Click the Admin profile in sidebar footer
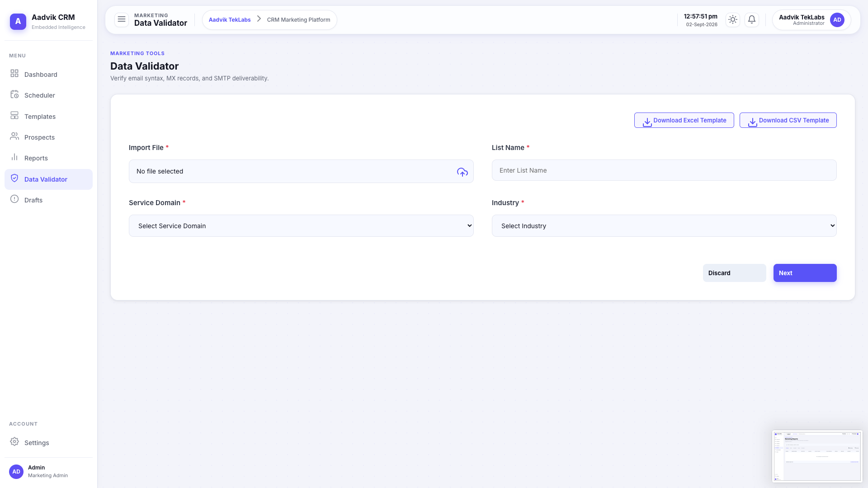This screenshot has width=868, height=488. coord(48,471)
